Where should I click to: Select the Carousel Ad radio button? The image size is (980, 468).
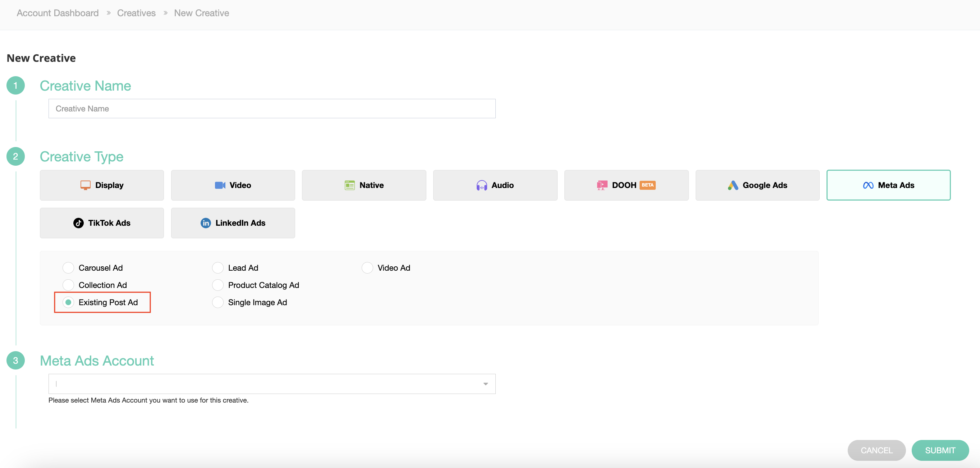(68, 268)
